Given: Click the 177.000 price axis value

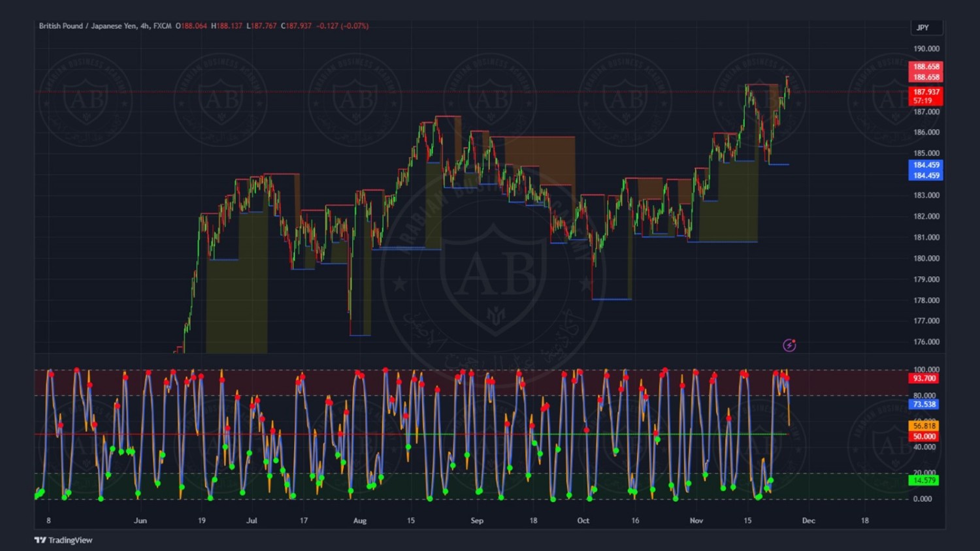Looking at the screenshot, I should [926, 321].
